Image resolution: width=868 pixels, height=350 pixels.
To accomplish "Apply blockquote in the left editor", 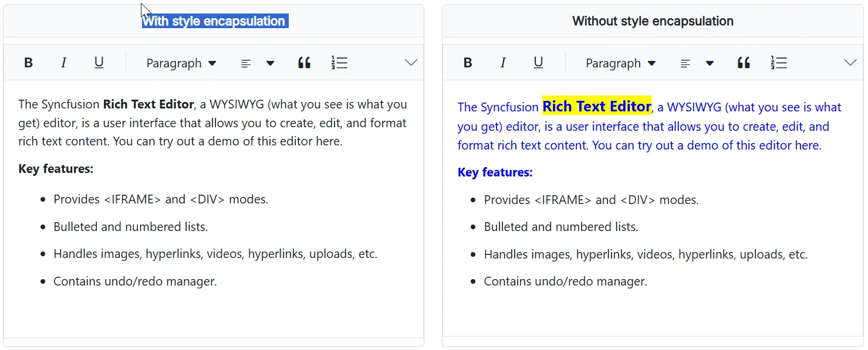I will 304,63.
